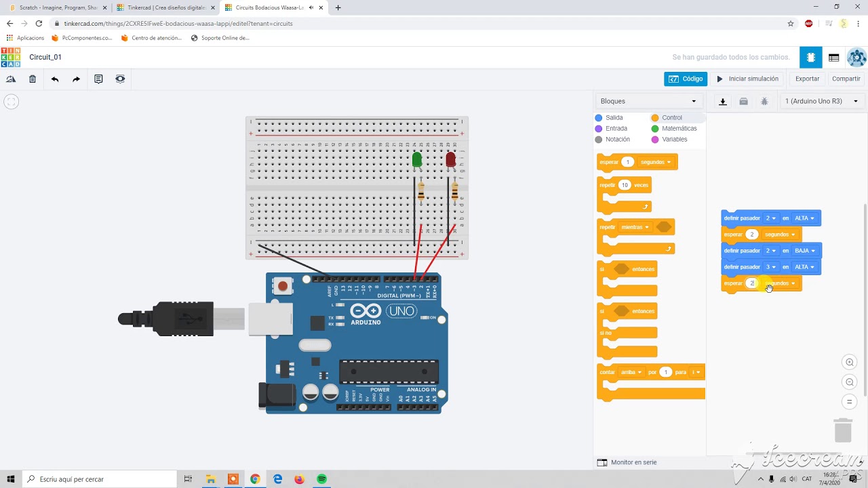The image size is (868, 488).
Task: Click the Código button
Action: [686, 79]
